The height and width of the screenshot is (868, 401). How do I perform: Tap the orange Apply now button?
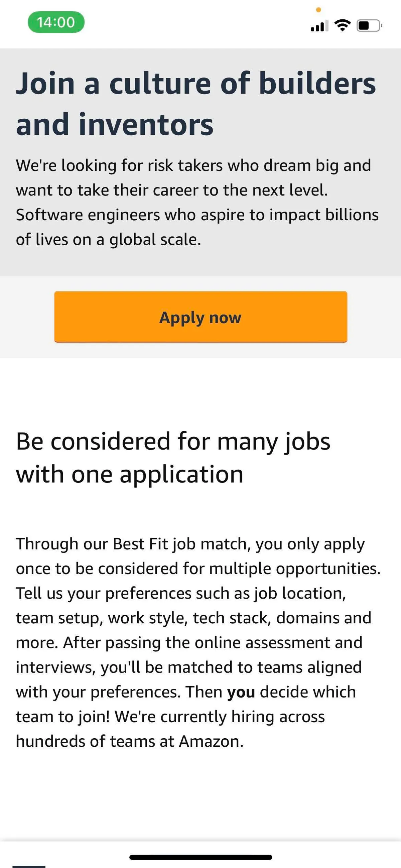(x=200, y=317)
